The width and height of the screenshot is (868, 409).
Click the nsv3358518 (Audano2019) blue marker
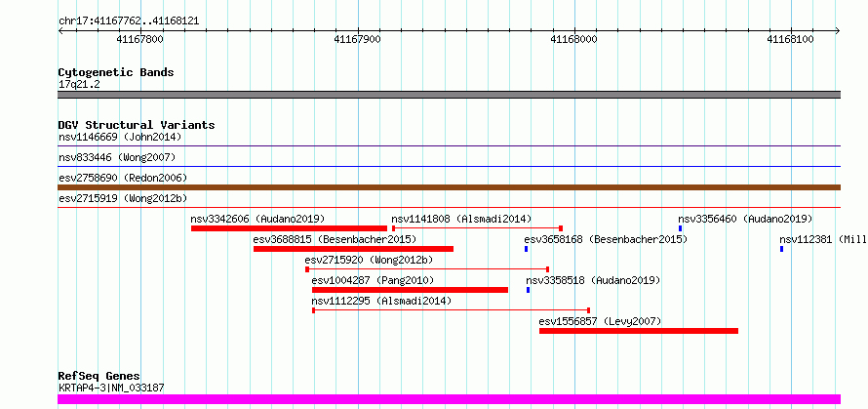pos(528,290)
